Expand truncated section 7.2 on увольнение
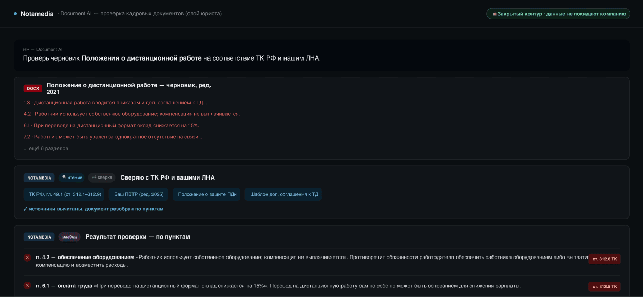The width and height of the screenshot is (644, 297). point(113,137)
